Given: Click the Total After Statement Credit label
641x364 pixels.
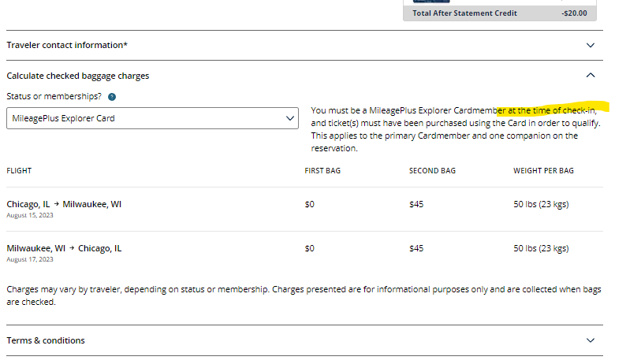Looking at the screenshot, I should (x=464, y=13).
